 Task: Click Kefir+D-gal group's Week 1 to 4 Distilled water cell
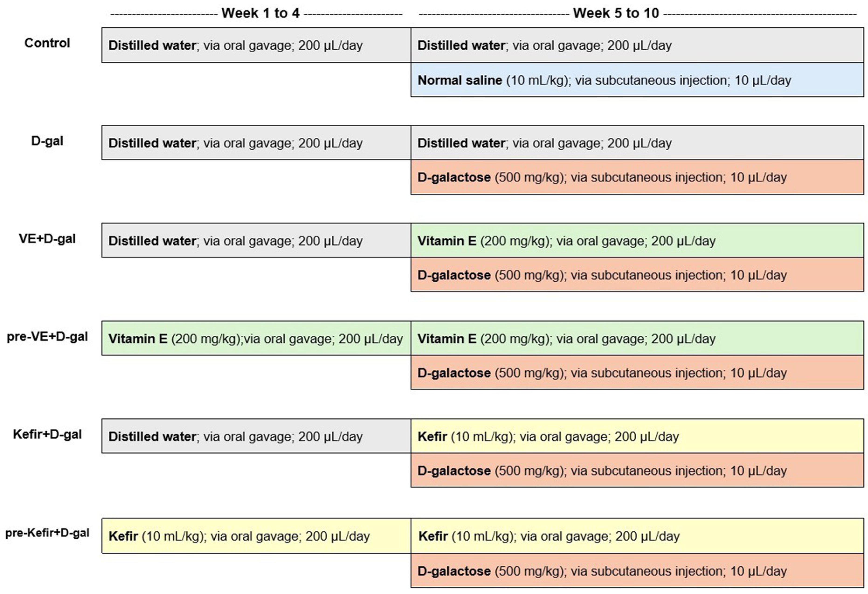tap(256, 436)
